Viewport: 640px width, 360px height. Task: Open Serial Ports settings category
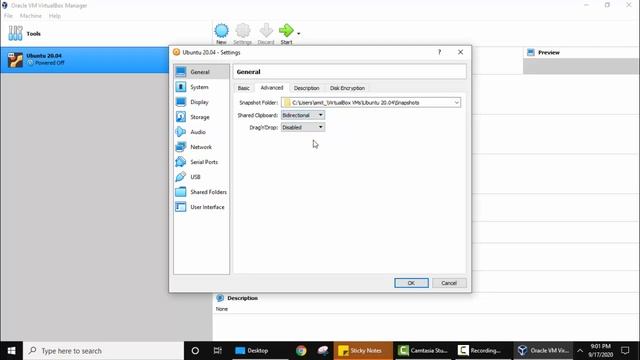tap(201, 162)
